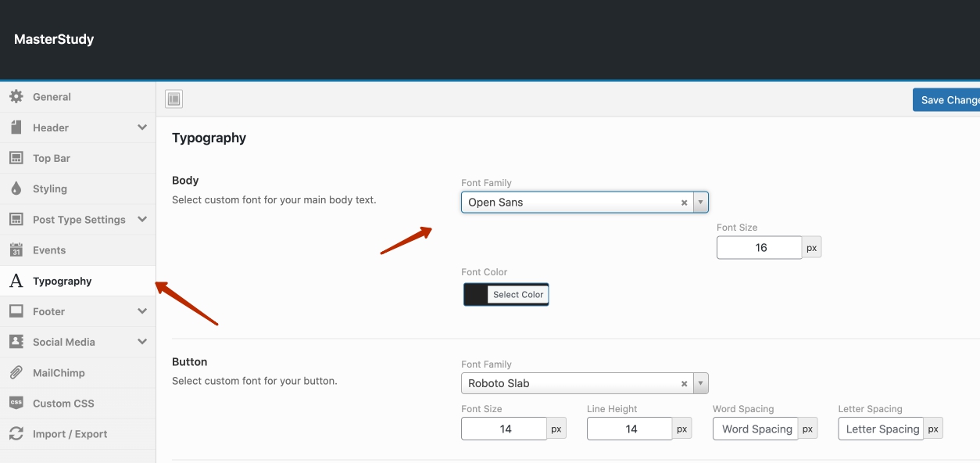Clear the Roboto Slab font selection
The width and height of the screenshot is (980, 463).
tap(685, 384)
